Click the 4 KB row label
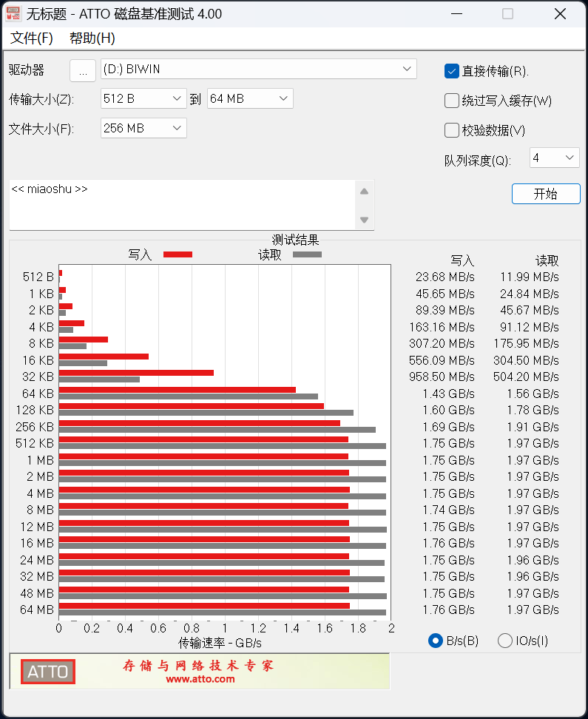This screenshot has width=588, height=719. [x=41, y=327]
